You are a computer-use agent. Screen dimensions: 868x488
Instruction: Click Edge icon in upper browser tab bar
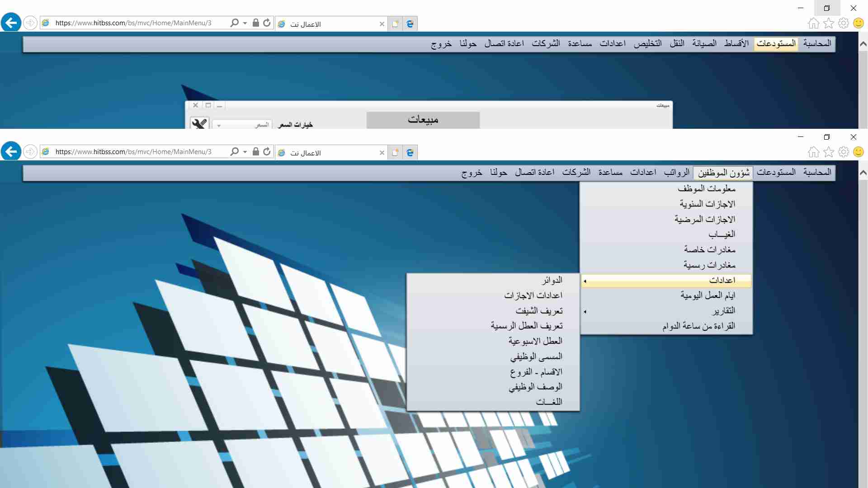coord(410,24)
